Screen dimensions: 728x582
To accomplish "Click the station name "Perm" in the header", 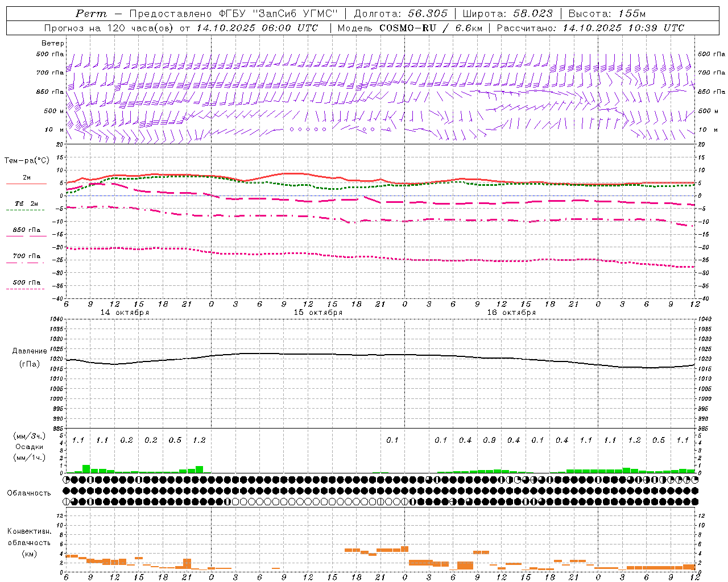I will pos(91,14).
